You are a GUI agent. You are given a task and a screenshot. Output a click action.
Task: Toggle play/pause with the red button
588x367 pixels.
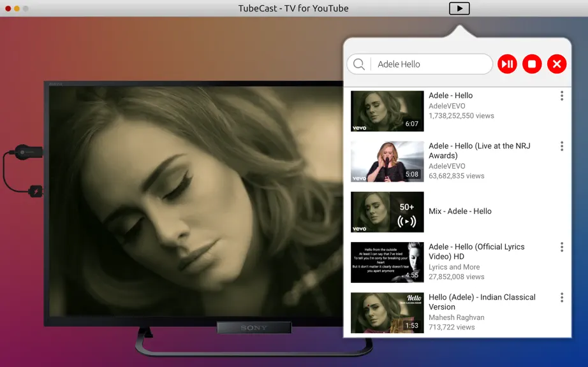tap(507, 64)
